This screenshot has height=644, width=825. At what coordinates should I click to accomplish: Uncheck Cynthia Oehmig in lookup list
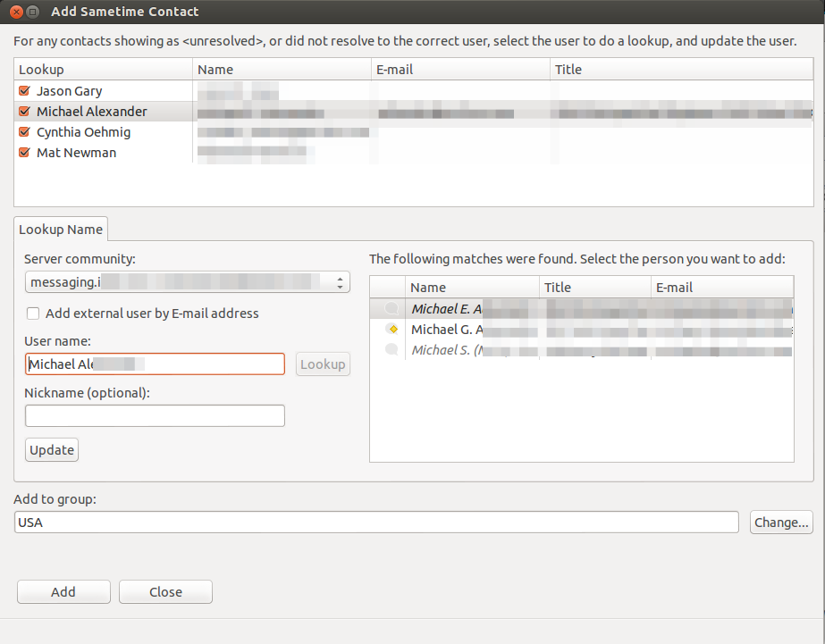[x=24, y=132]
